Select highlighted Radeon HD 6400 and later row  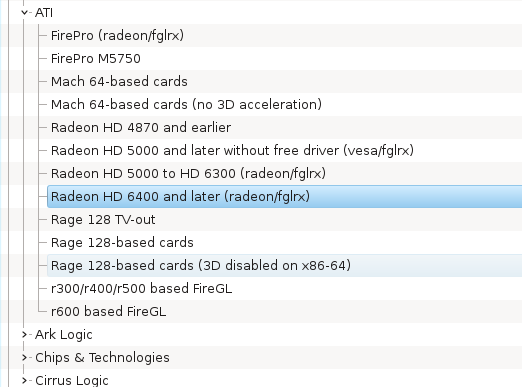(285, 197)
